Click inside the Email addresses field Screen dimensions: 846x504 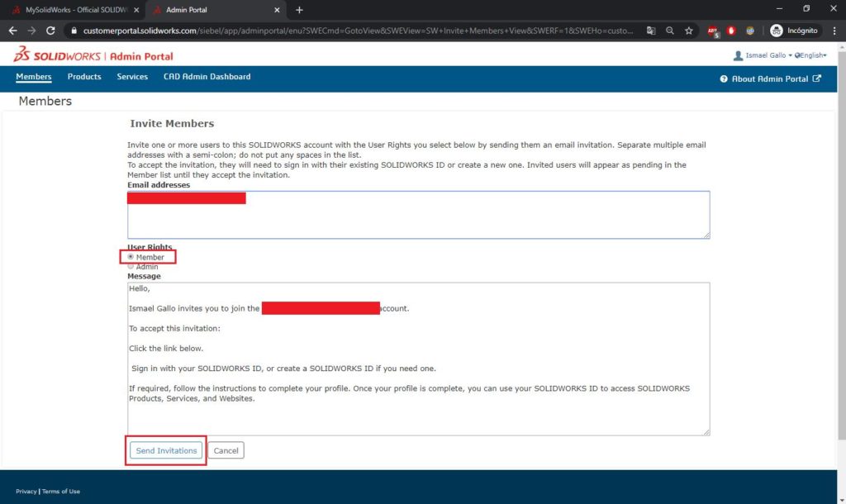(x=419, y=215)
